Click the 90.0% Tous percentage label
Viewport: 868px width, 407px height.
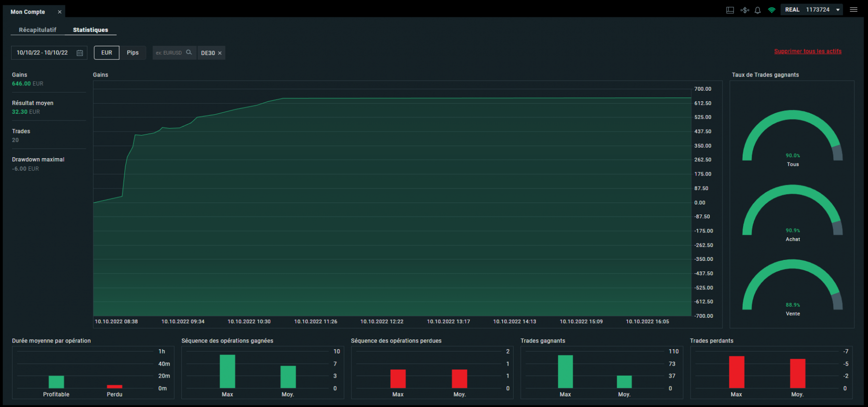click(x=793, y=156)
